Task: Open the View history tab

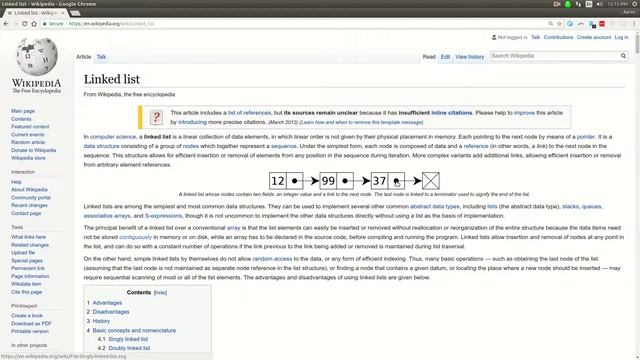Action: pyautogui.click(x=470, y=57)
